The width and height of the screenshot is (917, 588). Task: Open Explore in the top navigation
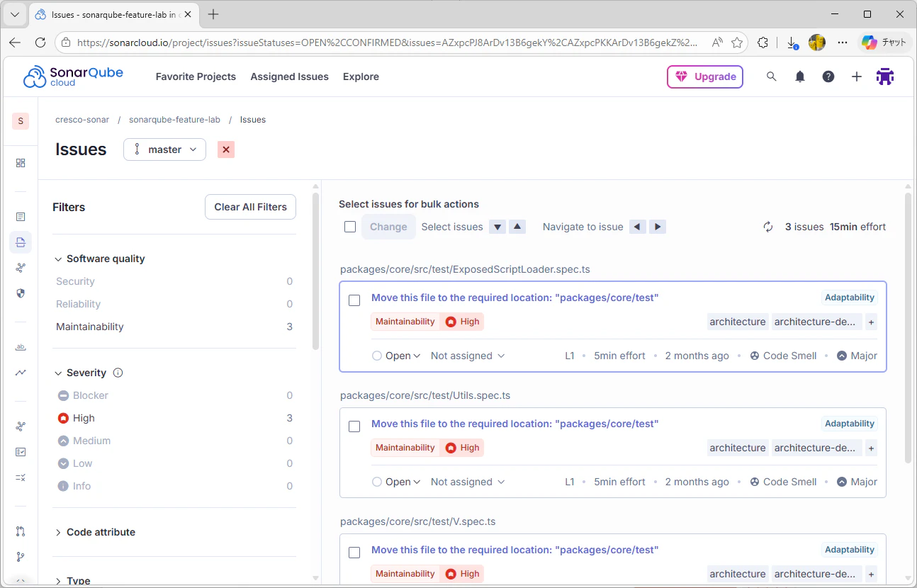361,77
